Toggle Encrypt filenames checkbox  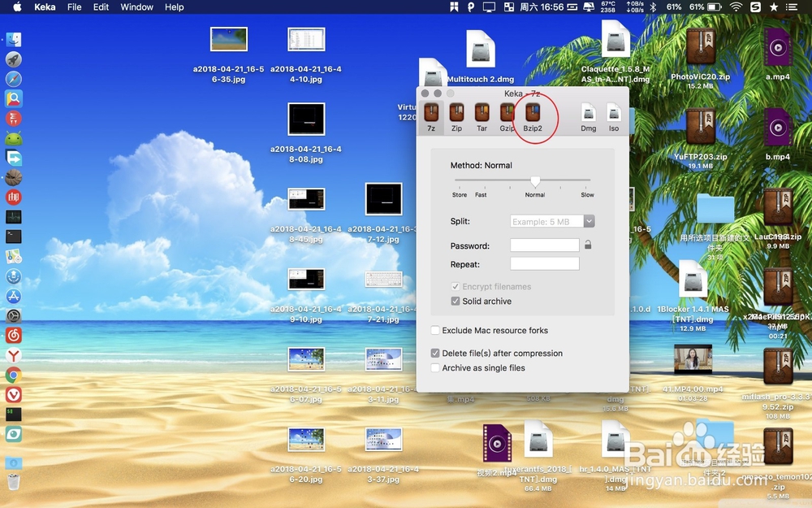pyautogui.click(x=456, y=286)
